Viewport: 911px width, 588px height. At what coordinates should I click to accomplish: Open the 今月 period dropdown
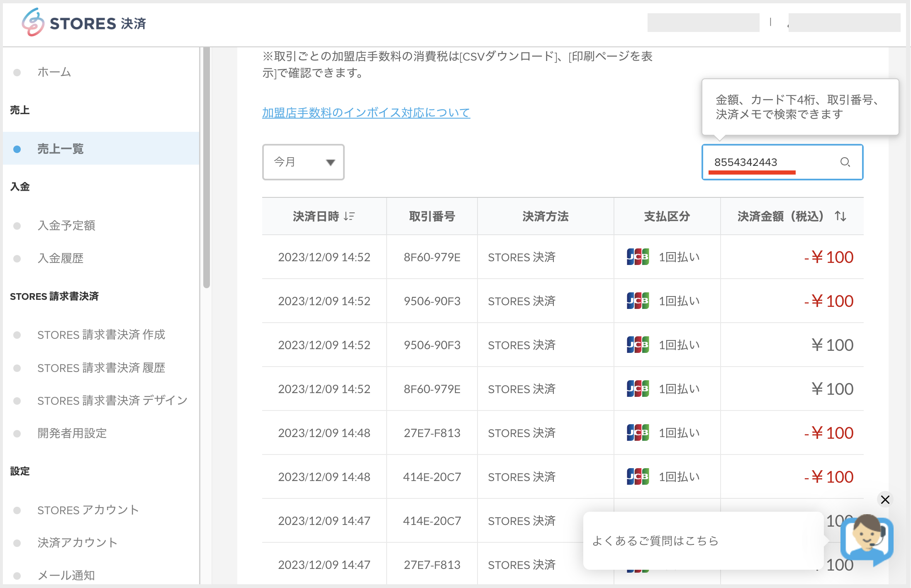303,162
